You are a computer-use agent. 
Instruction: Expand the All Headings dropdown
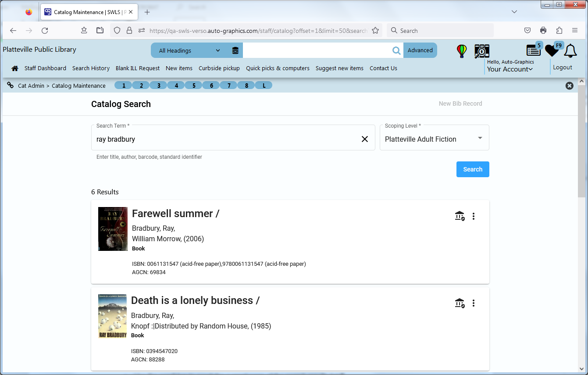(x=189, y=50)
